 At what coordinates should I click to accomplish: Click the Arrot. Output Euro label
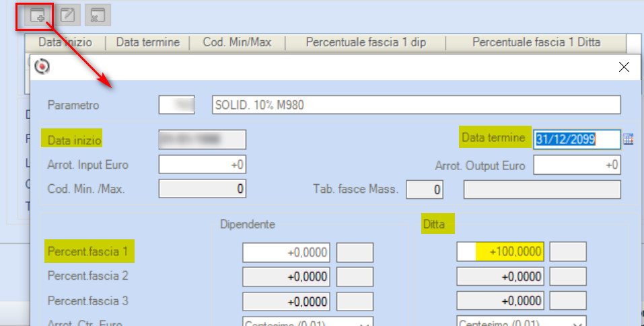[x=480, y=165]
